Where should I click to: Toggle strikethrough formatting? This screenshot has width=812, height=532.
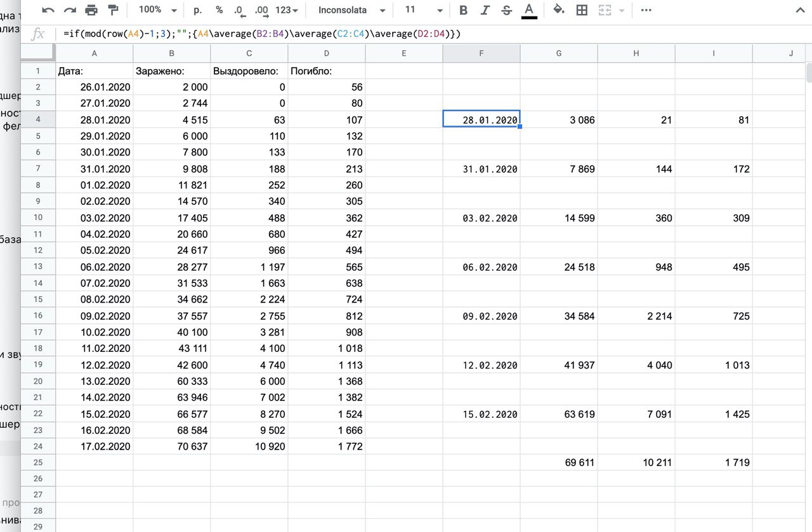[506, 10]
